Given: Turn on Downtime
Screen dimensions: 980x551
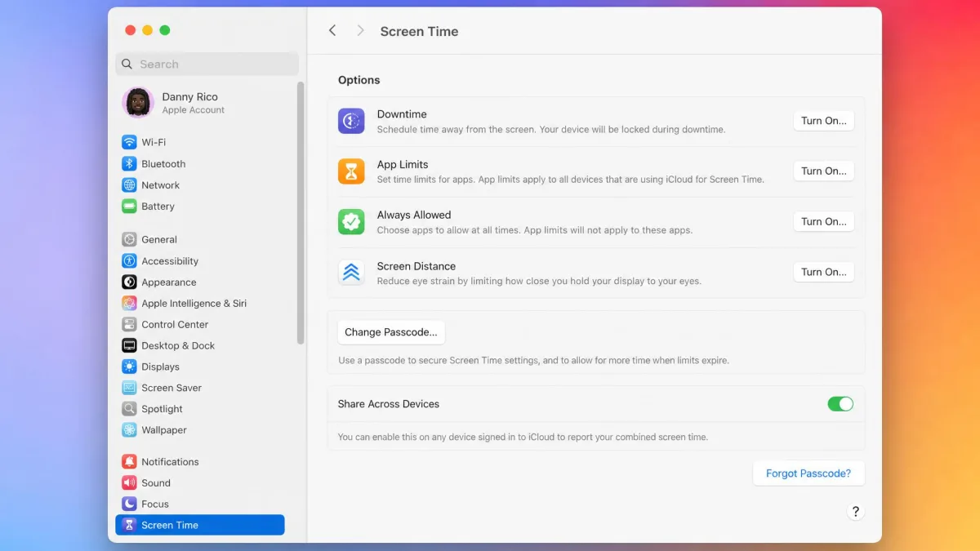Looking at the screenshot, I should coord(823,121).
